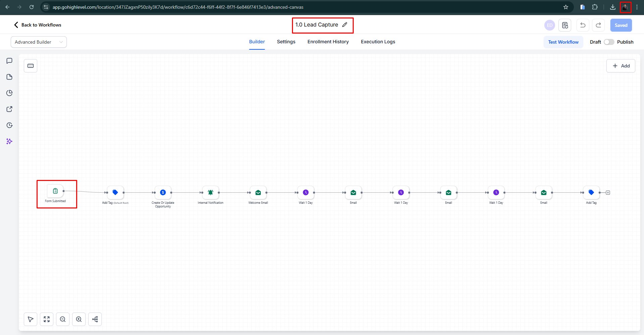Select the Wait 1 Day node following Welcome Email

tap(306, 193)
